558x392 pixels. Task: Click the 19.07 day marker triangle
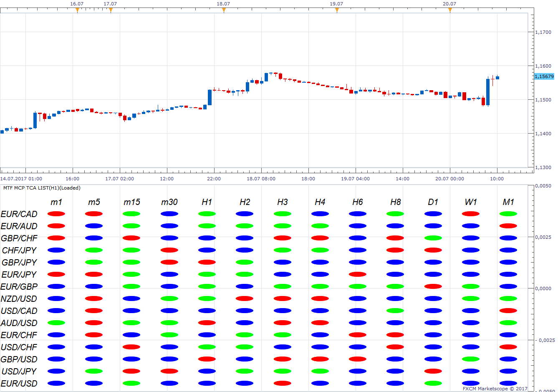click(x=337, y=10)
